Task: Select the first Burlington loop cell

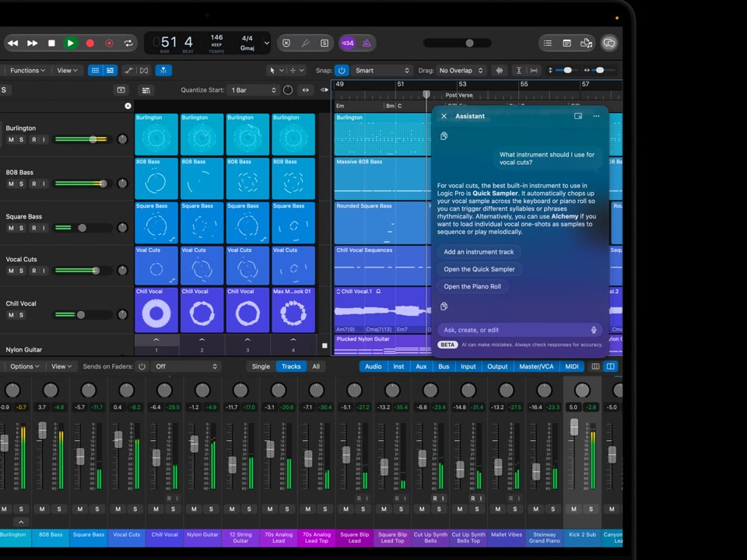Action: [156, 135]
